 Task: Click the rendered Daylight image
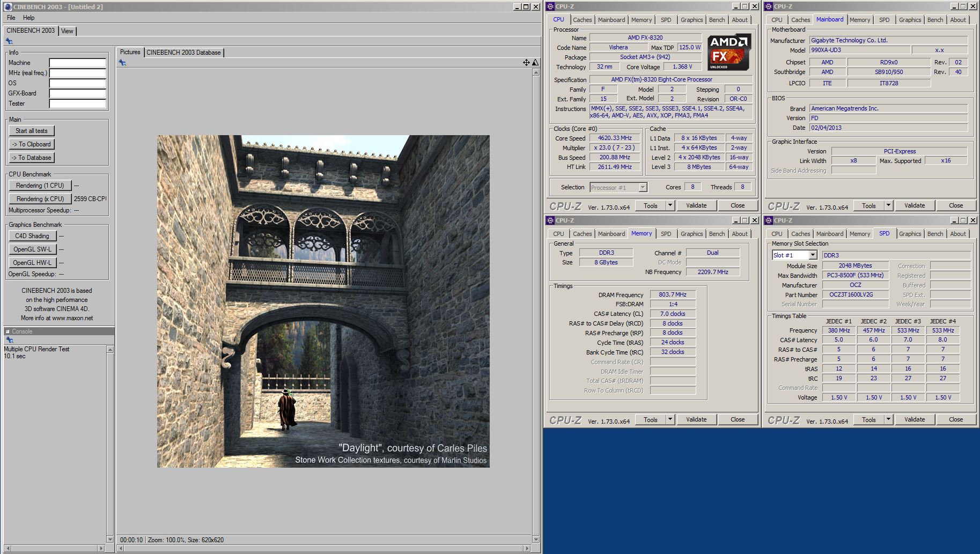point(323,301)
